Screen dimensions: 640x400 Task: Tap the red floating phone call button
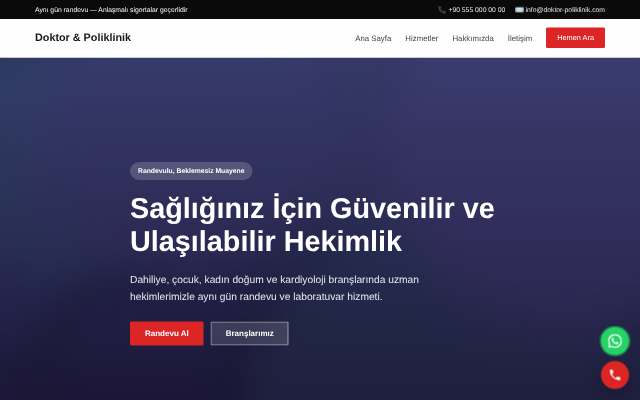(615, 375)
